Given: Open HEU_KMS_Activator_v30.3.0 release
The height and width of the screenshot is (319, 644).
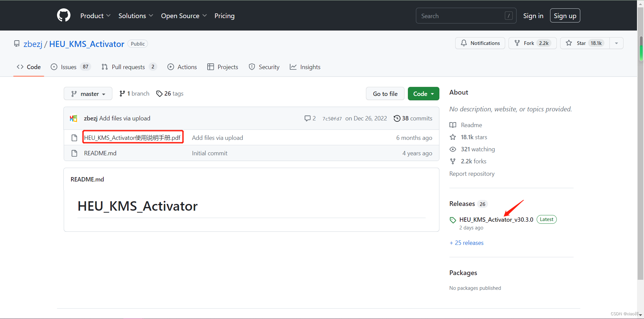Looking at the screenshot, I should coord(496,220).
